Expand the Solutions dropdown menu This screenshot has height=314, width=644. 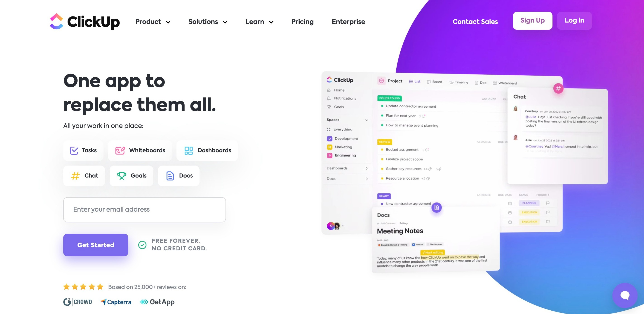pyautogui.click(x=207, y=22)
